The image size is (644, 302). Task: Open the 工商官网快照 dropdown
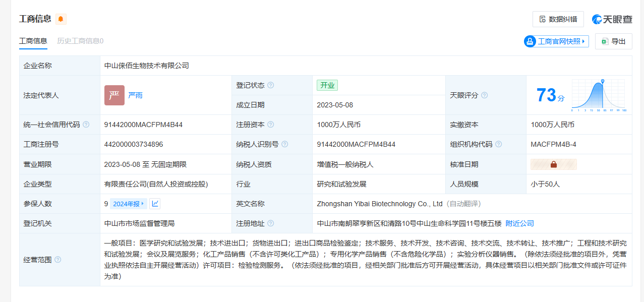tap(556, 41)
